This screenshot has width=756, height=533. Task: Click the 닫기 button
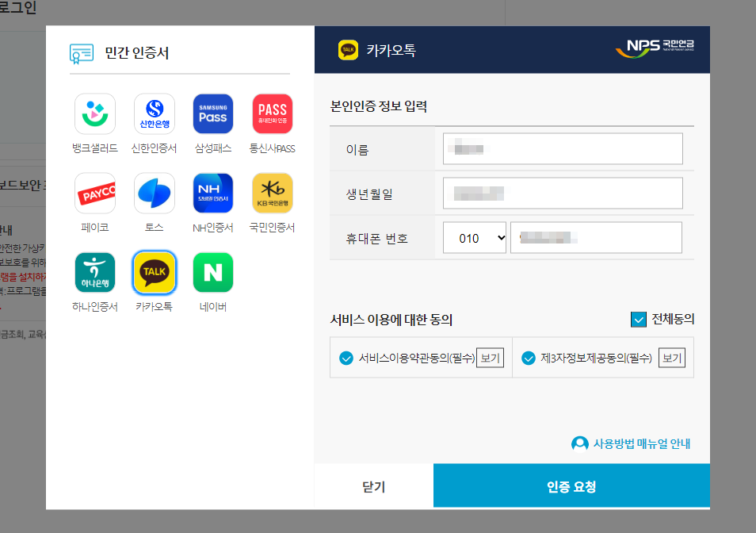coord(374,486)
